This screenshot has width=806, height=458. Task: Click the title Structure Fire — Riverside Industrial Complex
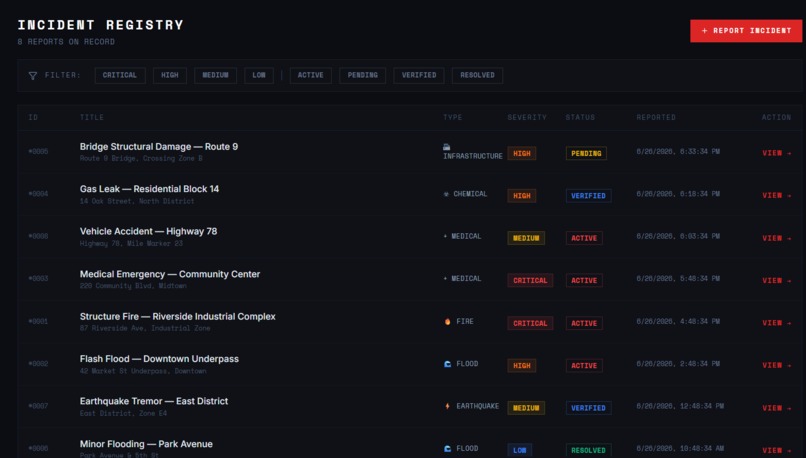tap(177, 316)
